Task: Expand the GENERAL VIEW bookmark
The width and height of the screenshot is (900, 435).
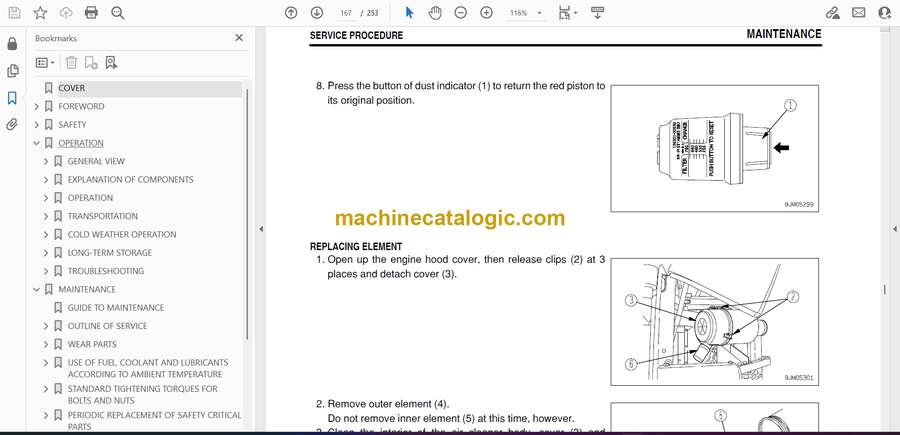Action: 46,162
